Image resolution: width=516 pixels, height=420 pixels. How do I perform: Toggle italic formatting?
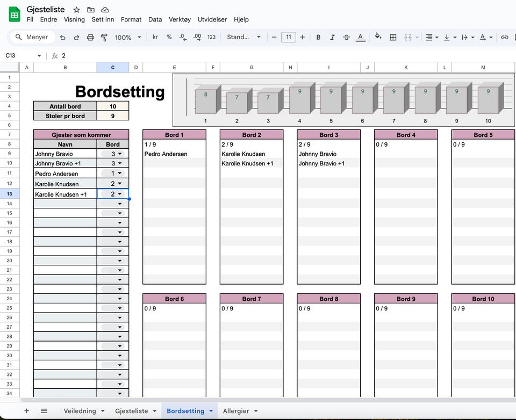pos(332,38)
